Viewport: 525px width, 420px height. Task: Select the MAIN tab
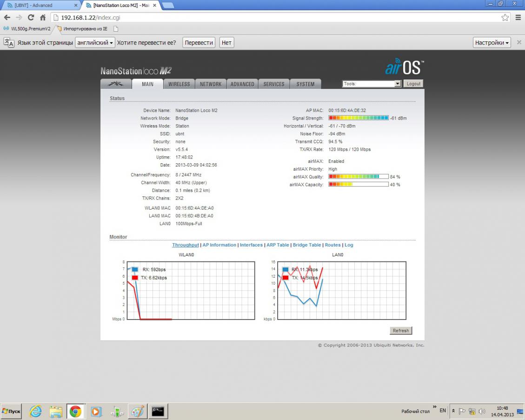[x=148, y=84]
